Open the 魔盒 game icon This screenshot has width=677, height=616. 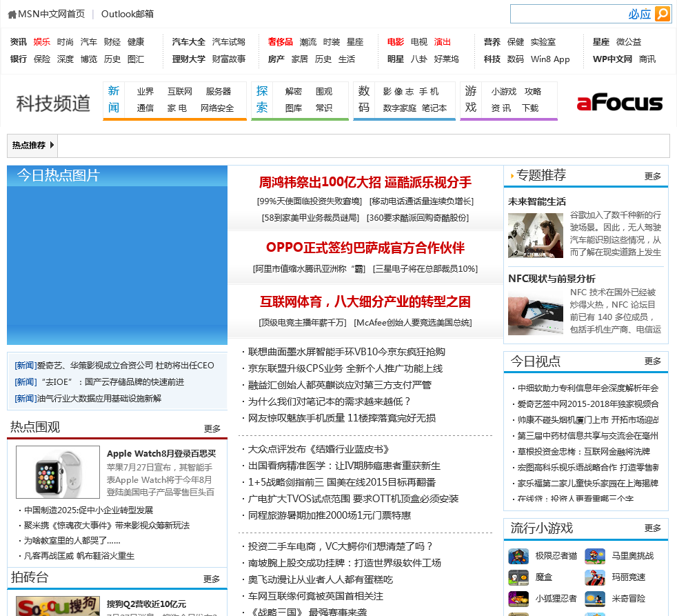[x=518, y=577]
